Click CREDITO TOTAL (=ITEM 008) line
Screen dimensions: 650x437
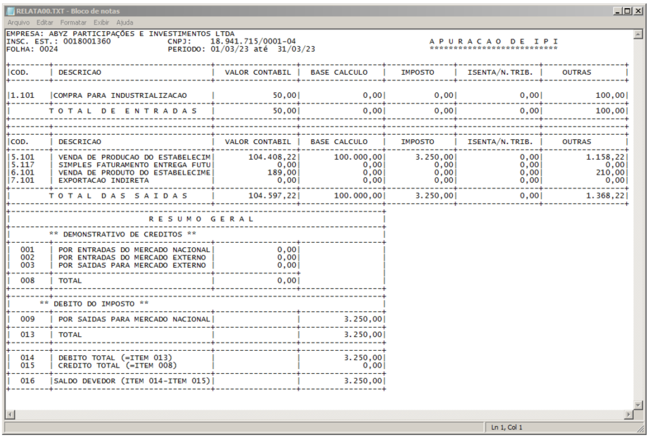117,365
